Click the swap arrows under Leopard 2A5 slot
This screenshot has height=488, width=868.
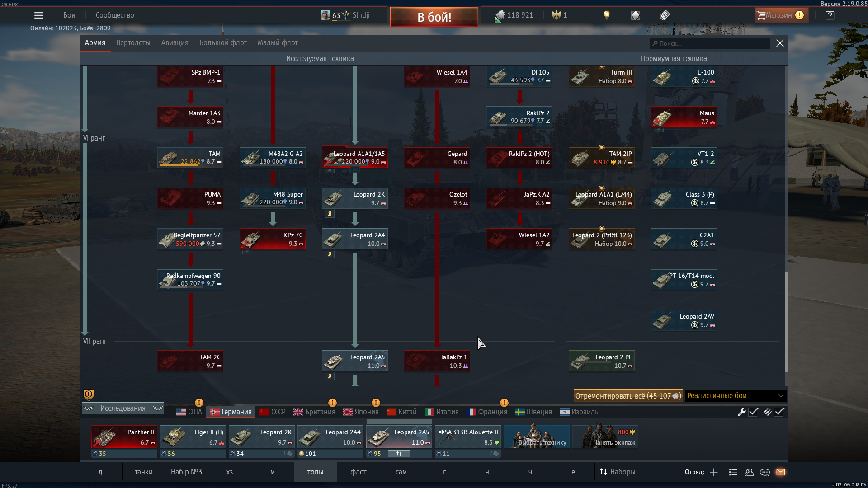click(x=399, y=454)
